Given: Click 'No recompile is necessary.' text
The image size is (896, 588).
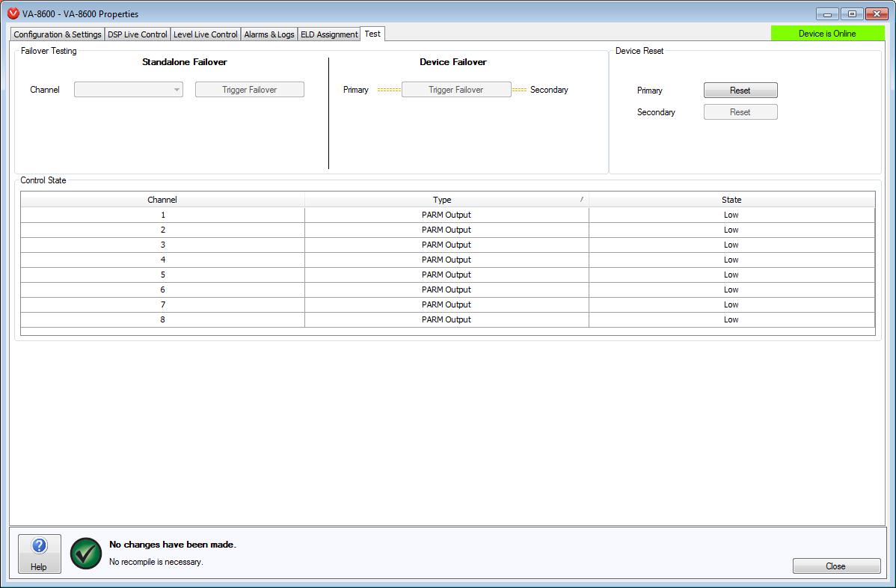Looking at the screenshot, I should point(156,562).
